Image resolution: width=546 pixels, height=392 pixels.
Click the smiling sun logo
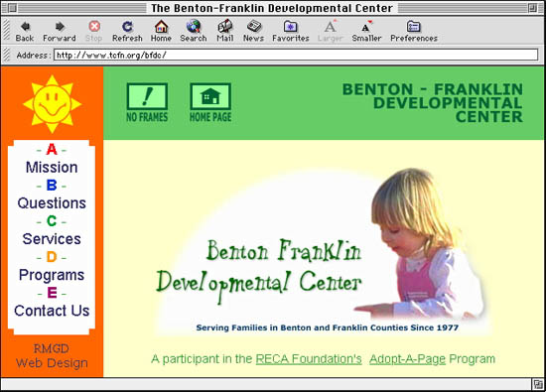tap(52, 104)
